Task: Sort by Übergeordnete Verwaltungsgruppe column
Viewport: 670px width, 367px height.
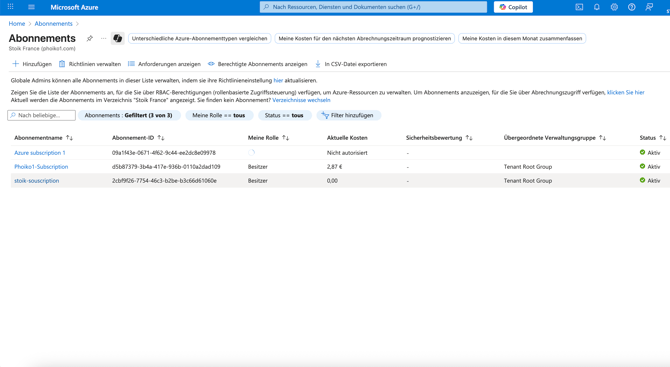Action: pyautogui.click(x=555, y=138)
